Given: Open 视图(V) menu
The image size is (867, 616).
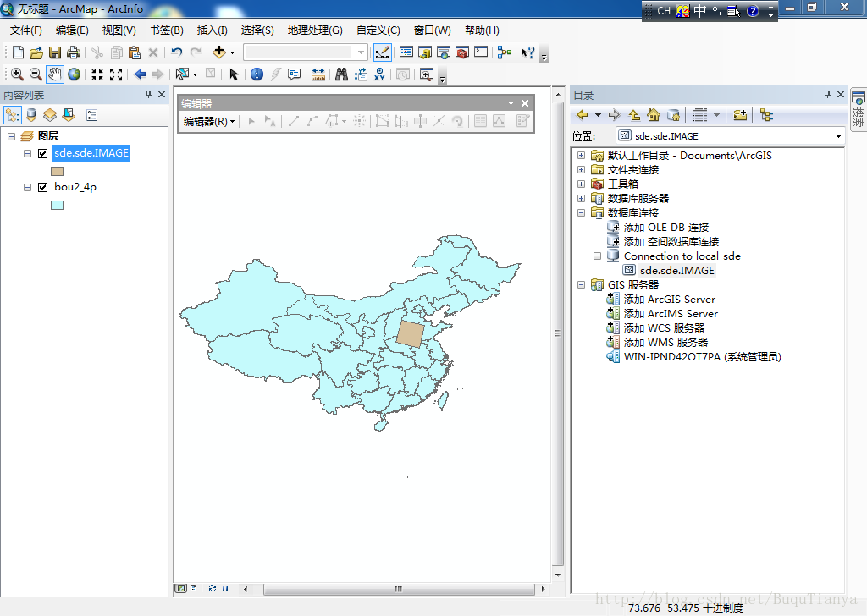Looking at the screenshot, I should click(119, 30).
